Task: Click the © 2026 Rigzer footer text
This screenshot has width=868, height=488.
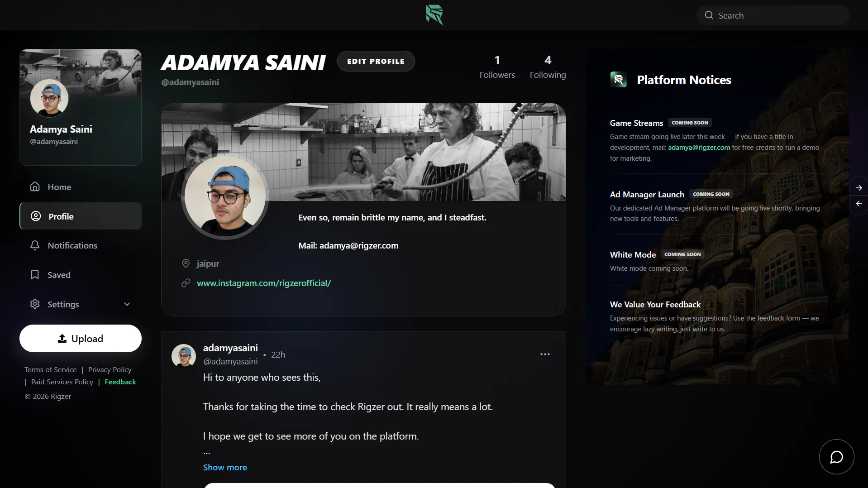Action: tap(48, 396)
